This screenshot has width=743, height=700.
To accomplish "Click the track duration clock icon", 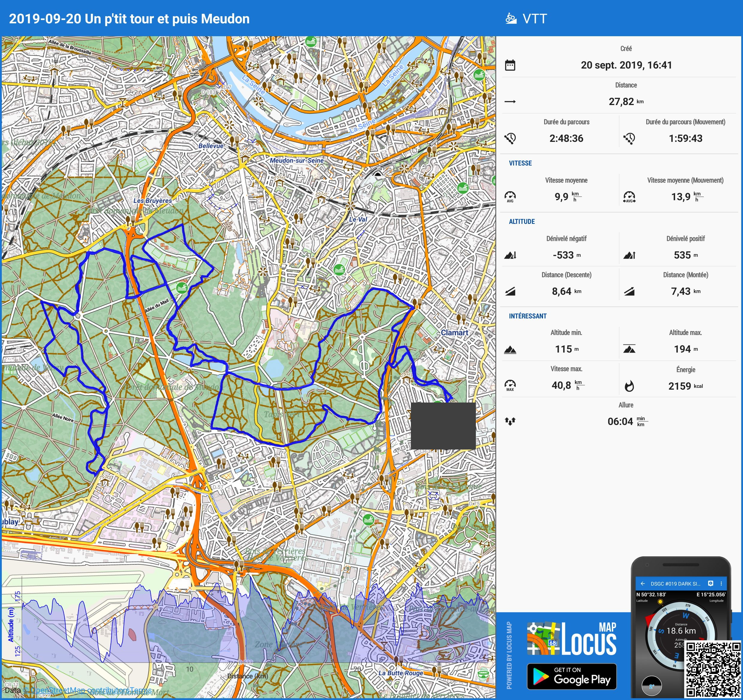I will pyautogui.click(x=510, y=138).
